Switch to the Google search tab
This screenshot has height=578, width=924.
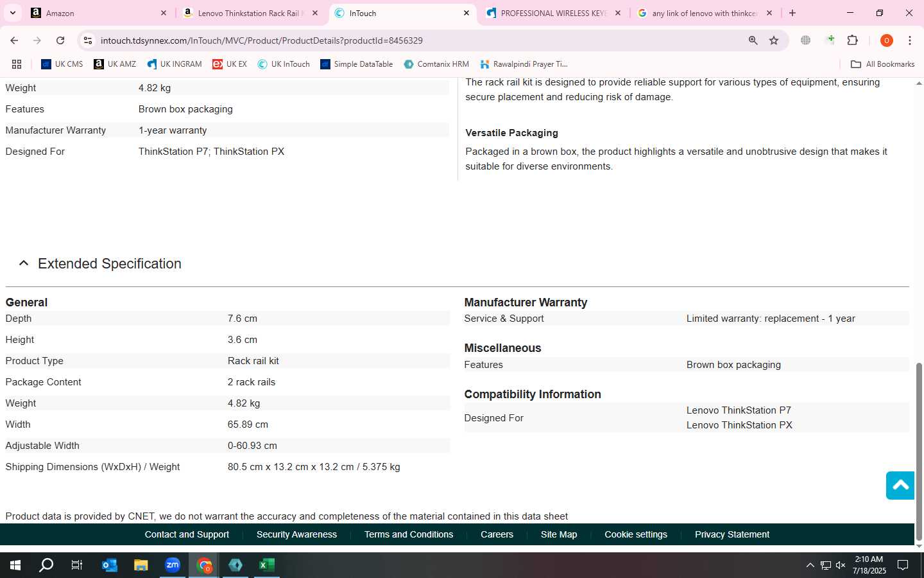click(705, 13)
